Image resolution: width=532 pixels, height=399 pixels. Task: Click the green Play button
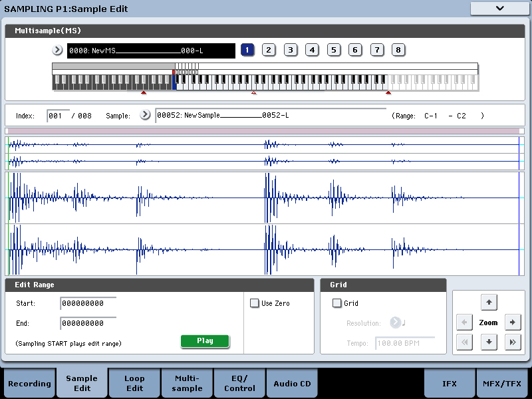(205, 341)
